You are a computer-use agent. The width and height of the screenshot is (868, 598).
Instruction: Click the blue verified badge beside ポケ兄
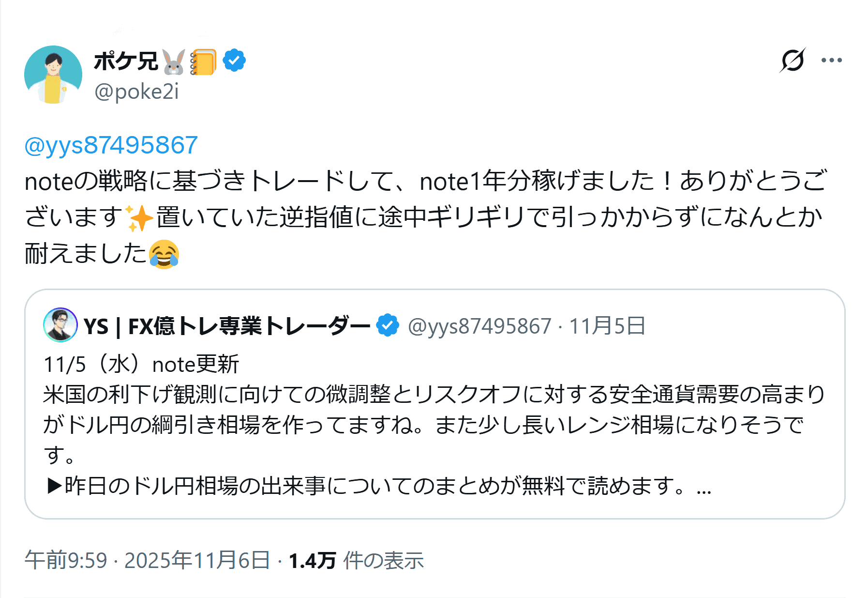234,61
